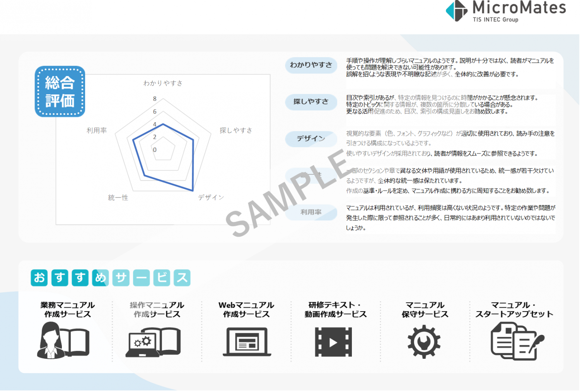
Task: Click the 統一性 description about 文体や用語
Action: tap(450, 181)
